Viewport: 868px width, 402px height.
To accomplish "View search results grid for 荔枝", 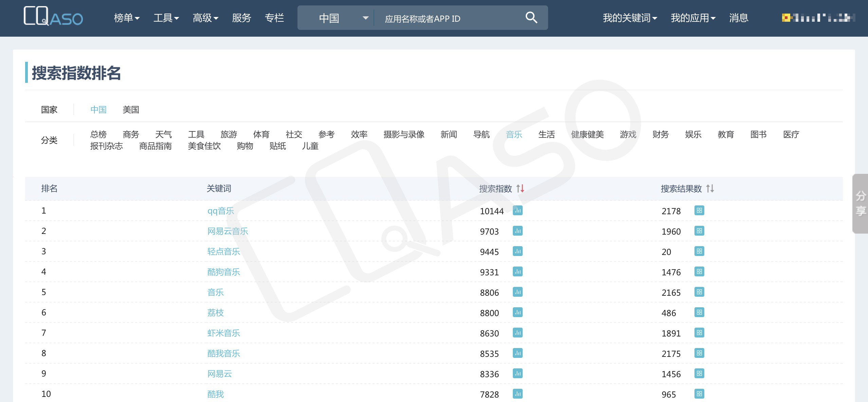I will 699,312.
